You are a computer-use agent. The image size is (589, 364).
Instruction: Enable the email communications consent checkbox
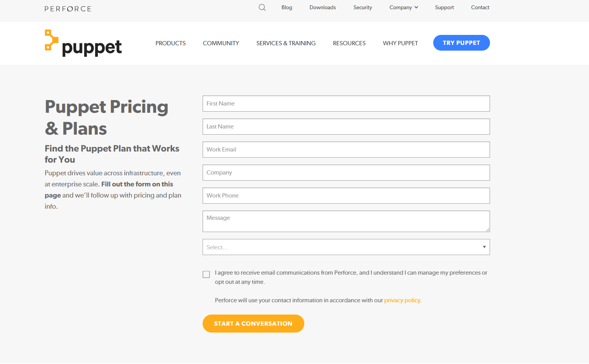tap(206, 274)
